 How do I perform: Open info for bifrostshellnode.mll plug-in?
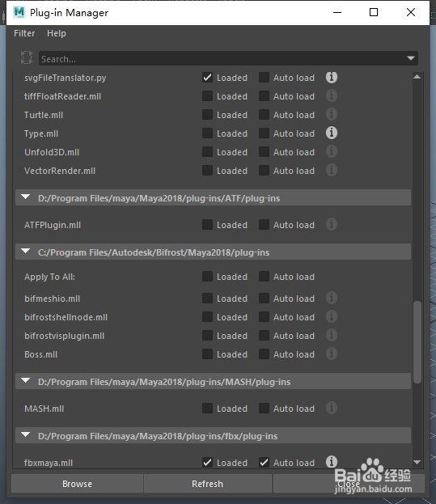332,316
